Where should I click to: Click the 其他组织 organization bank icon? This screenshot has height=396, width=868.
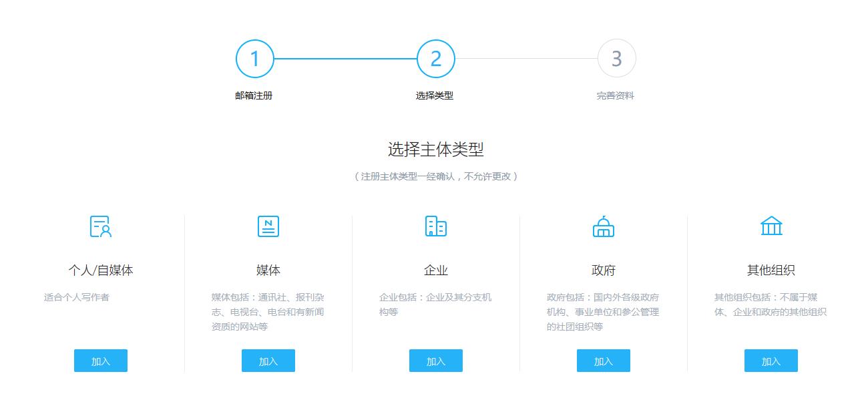point(771,226)
